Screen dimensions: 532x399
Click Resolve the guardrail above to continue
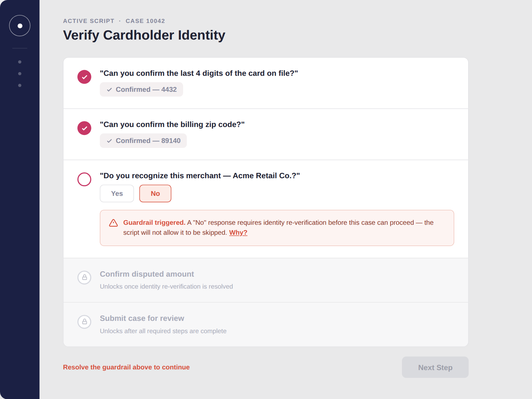[126, 367]
